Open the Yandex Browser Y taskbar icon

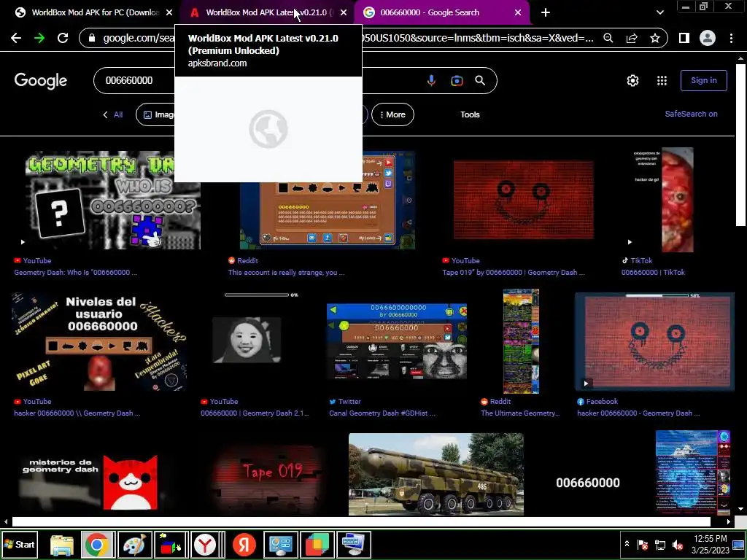[x=205, y=545]
